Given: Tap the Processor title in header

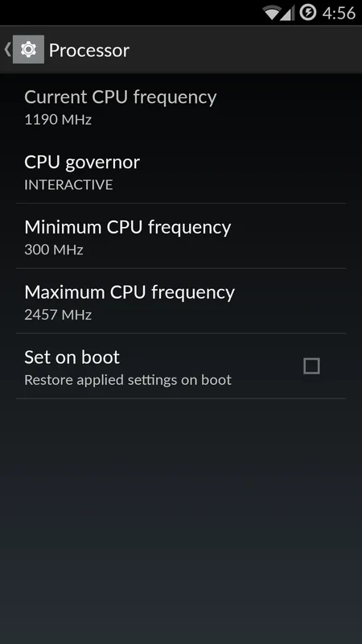Looking at the screenshot, I should [x=89, y=51].
